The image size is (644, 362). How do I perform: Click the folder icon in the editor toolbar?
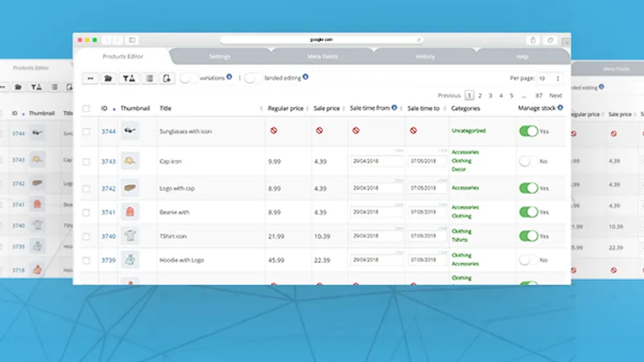pos(108,78)
